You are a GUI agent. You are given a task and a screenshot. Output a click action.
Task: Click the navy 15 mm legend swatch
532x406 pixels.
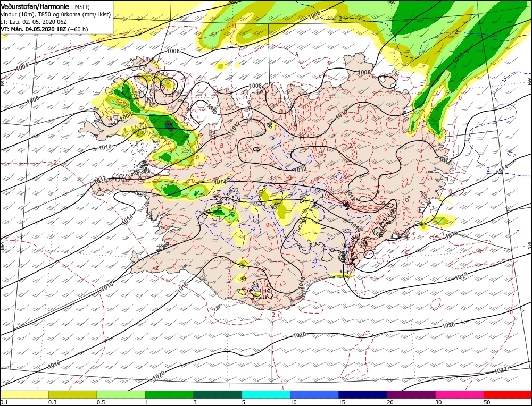pos(363,394)
